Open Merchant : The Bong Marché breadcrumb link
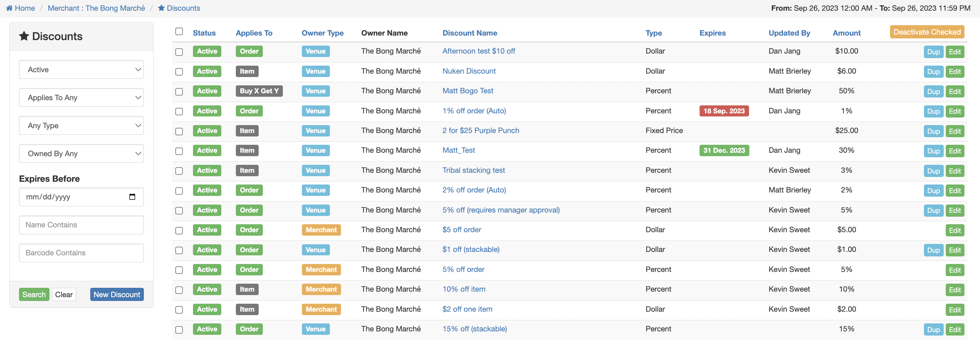 (x=96, y=8)
